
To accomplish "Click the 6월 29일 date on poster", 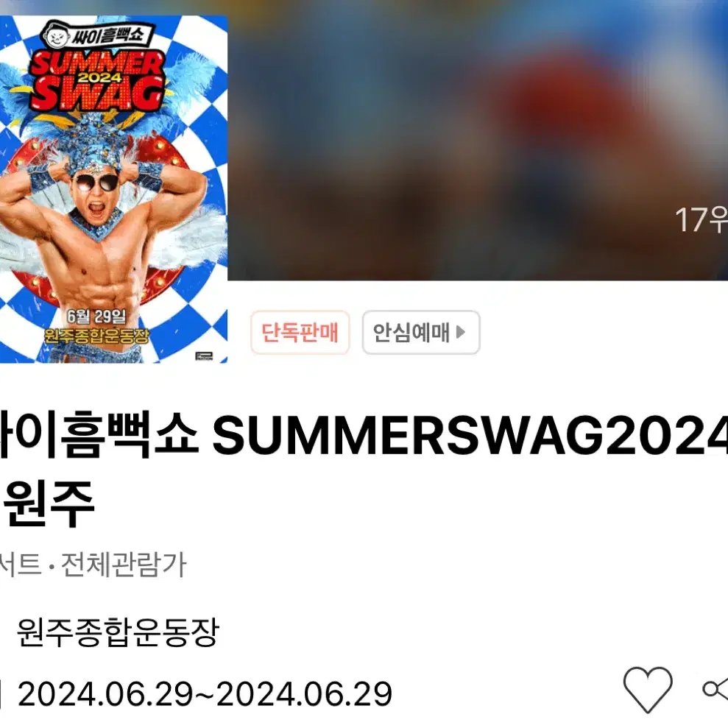I will 96,317.
